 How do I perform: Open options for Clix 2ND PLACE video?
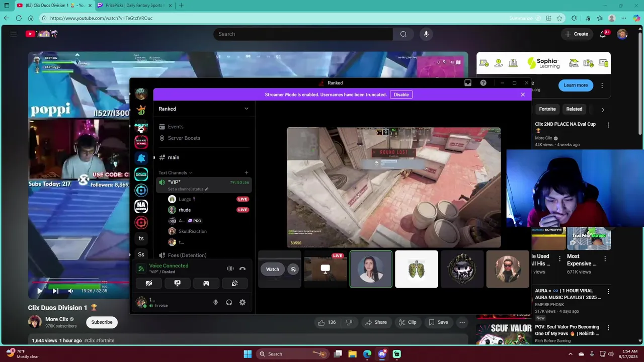tap(608, 125)
